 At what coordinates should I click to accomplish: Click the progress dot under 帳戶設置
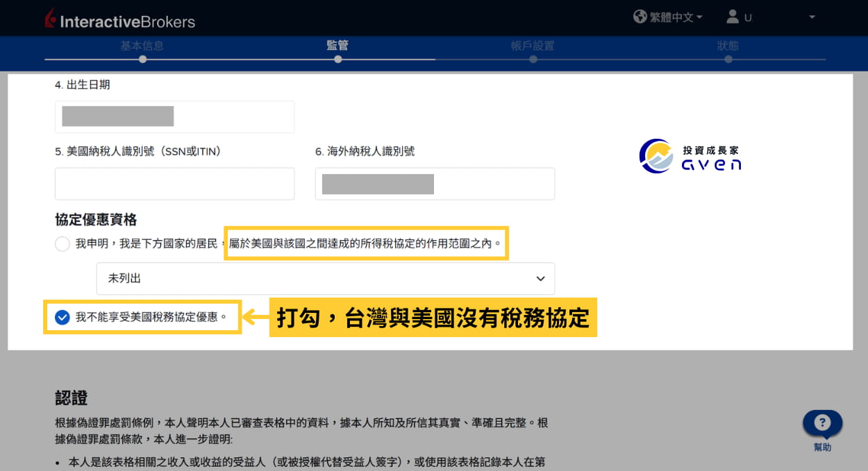[533, 60]
